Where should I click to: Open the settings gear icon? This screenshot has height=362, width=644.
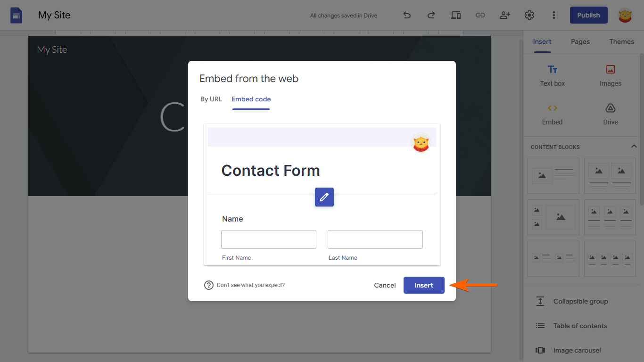[x=529, y=15]
